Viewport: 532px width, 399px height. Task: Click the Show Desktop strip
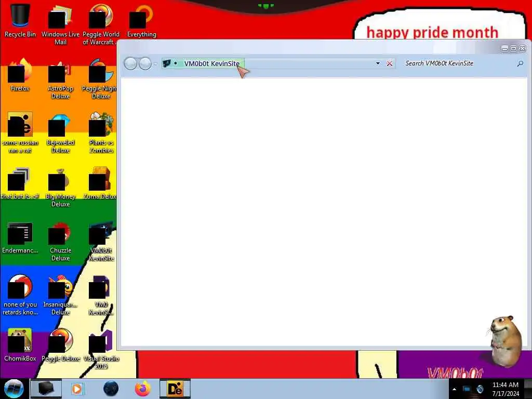[528, 389]
